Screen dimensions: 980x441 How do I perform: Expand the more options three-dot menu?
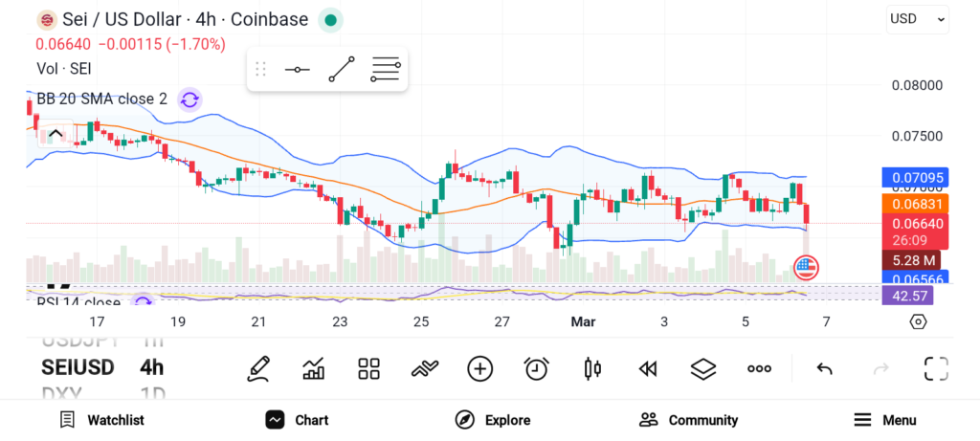point(760,368)
